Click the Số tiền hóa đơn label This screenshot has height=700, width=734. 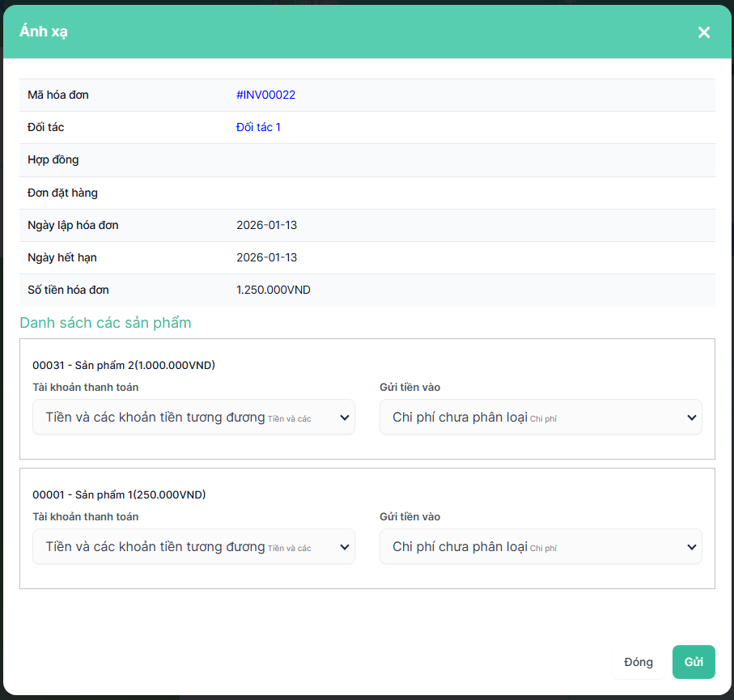[x=68, y=290]
